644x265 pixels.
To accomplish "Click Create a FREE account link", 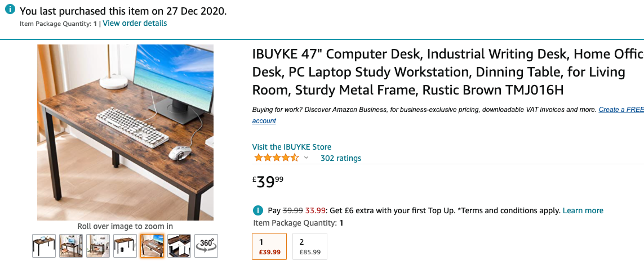I will coord(620,110).
